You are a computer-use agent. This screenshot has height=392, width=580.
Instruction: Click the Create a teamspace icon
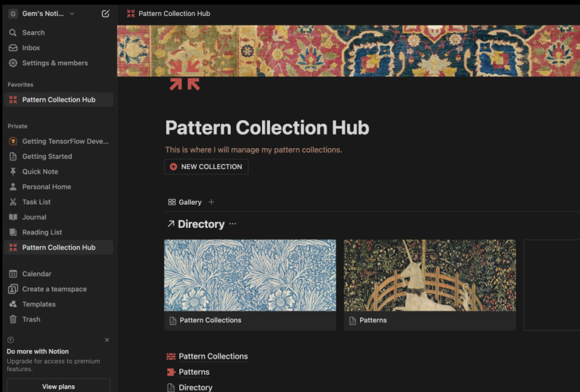point(13,289)
